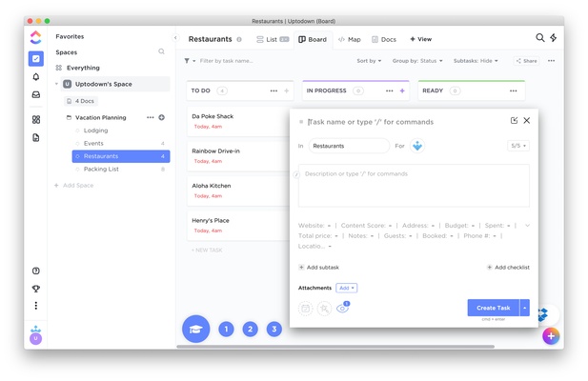Open the ClickUp logo home
588x381 pixels.
point(35,37)
